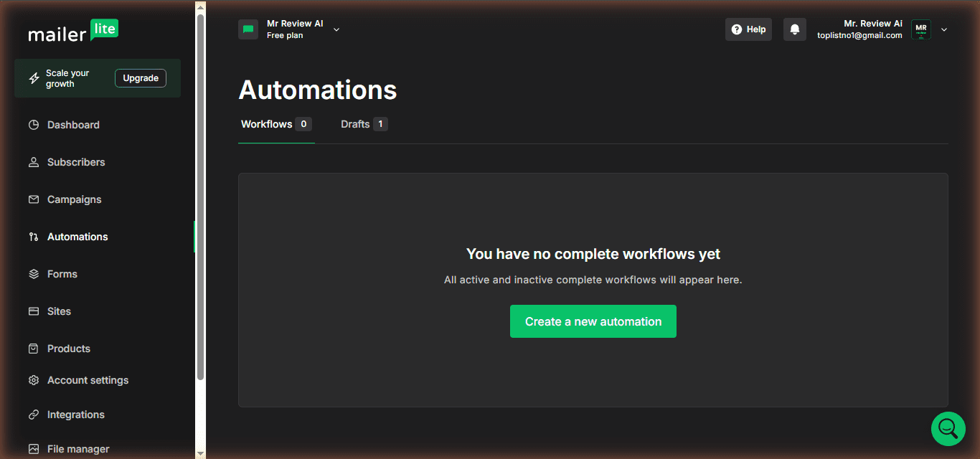Click the Products shopping bag icon
Image resolution: width=980 pixels, height=459 pixels.
click(x=34, y=349)
